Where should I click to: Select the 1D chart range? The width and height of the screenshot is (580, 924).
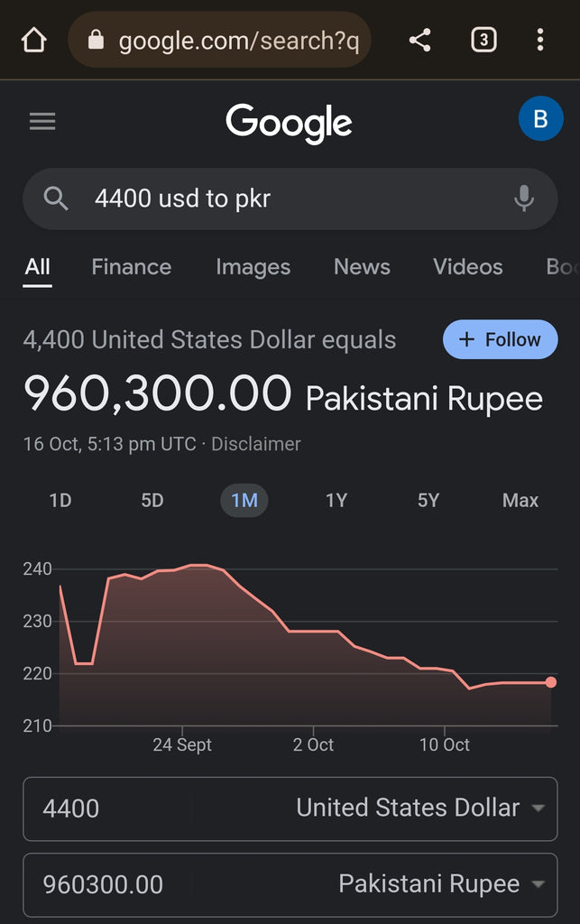pyautogui.click(x=60, y=501)
